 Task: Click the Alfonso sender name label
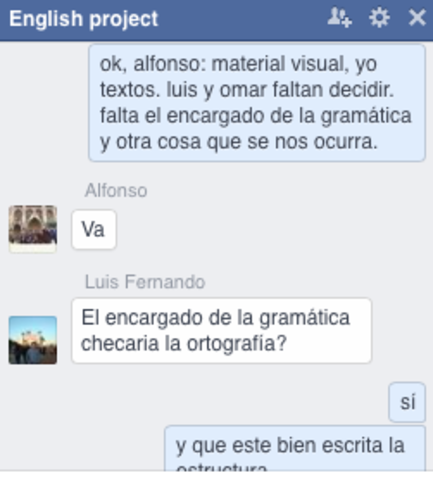pyautogui.click(x=116, y=191)
